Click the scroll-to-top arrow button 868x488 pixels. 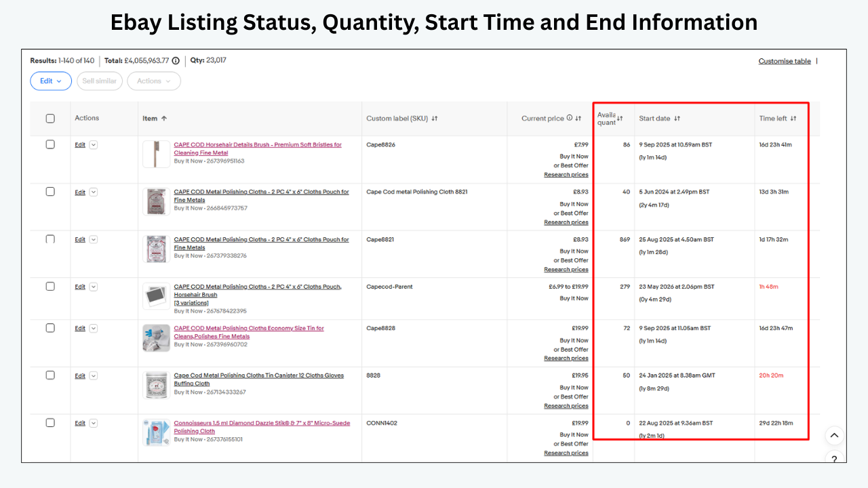(x=835, y=436)
